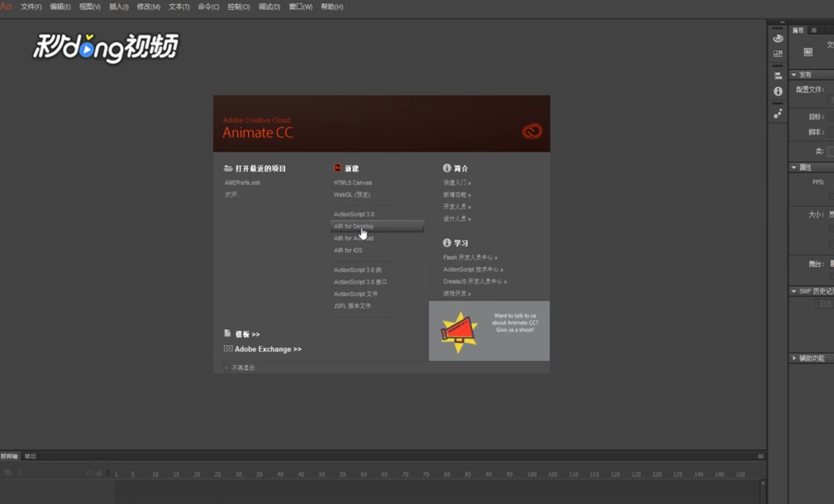This screenshot has height=504, width=834.
Task: Open the Info panel icon
Action: click(778, 91)
